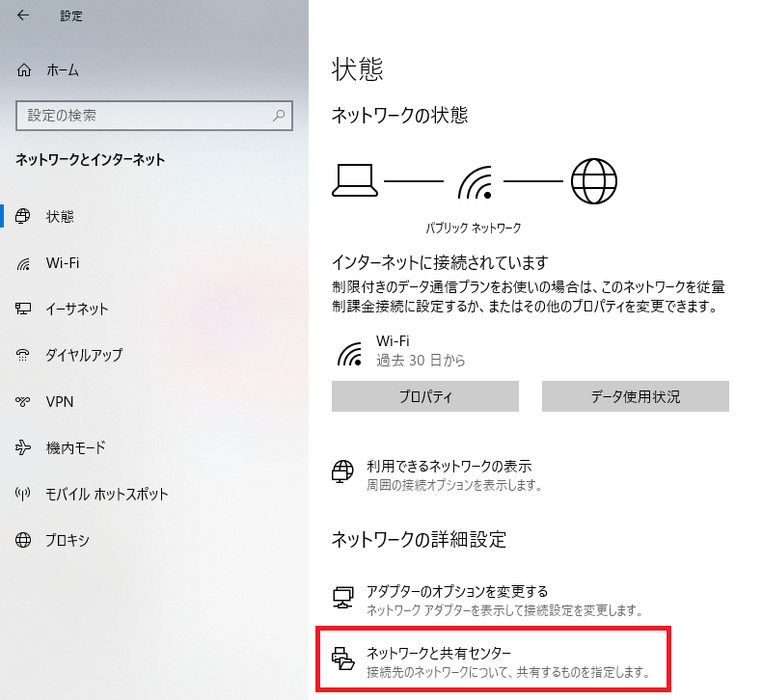Click the laptop icon in the network diagram
Screen dimensions: 762x700
355,180
